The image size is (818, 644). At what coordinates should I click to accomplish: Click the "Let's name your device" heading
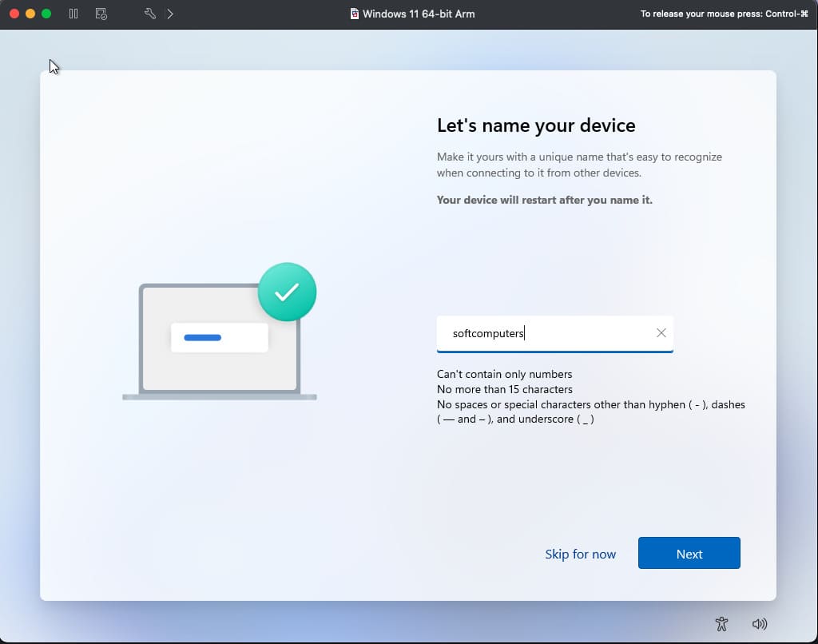point(536,125)
